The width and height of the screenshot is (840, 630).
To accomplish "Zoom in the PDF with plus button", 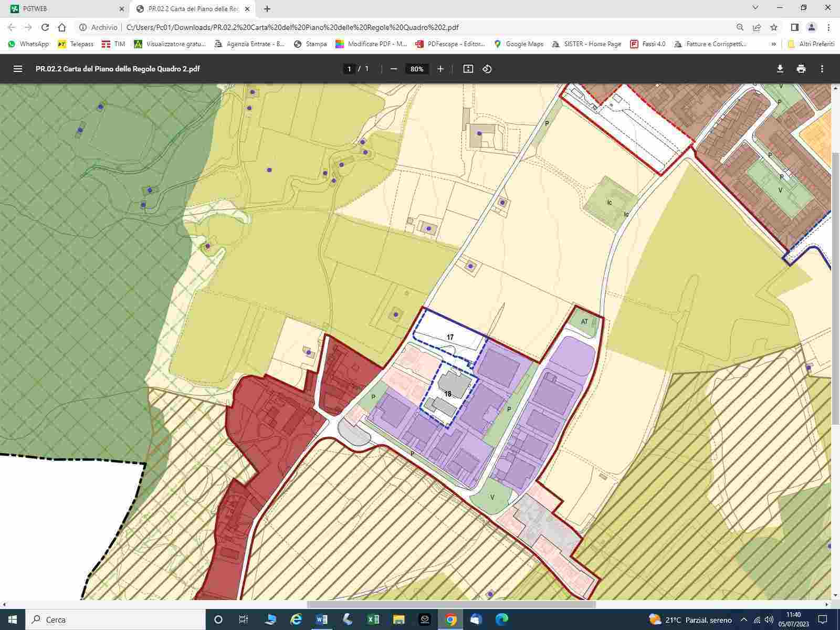I will coord(440,69).
